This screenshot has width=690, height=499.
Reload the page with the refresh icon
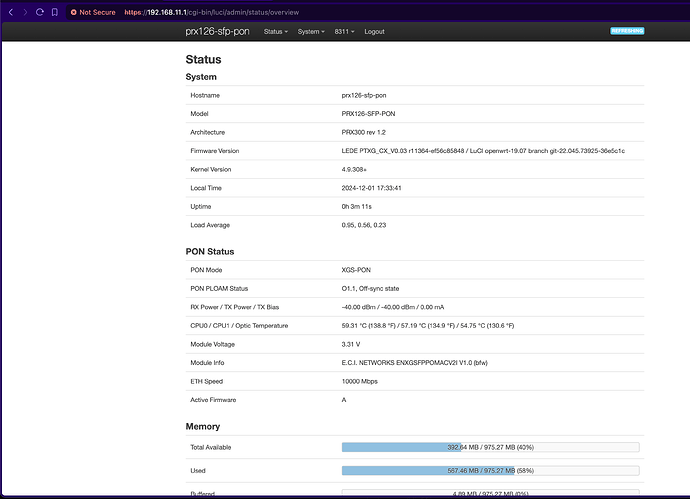point(40,12)
